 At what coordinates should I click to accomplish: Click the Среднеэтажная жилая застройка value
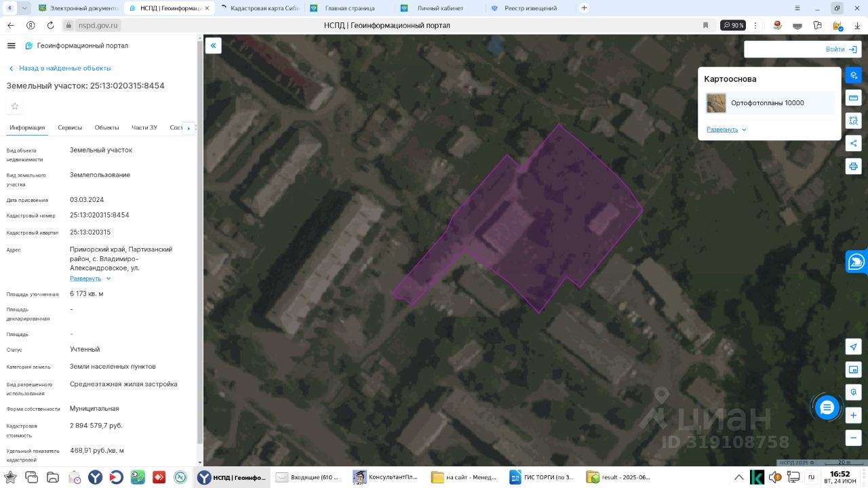point(123,384)
